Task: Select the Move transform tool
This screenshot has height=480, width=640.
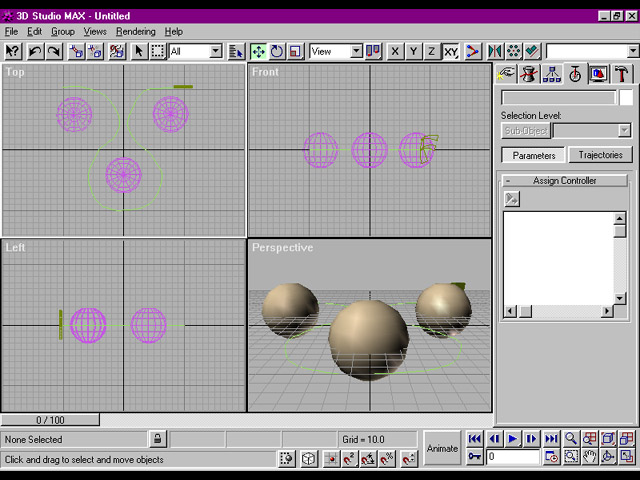Action: [258, 51]
